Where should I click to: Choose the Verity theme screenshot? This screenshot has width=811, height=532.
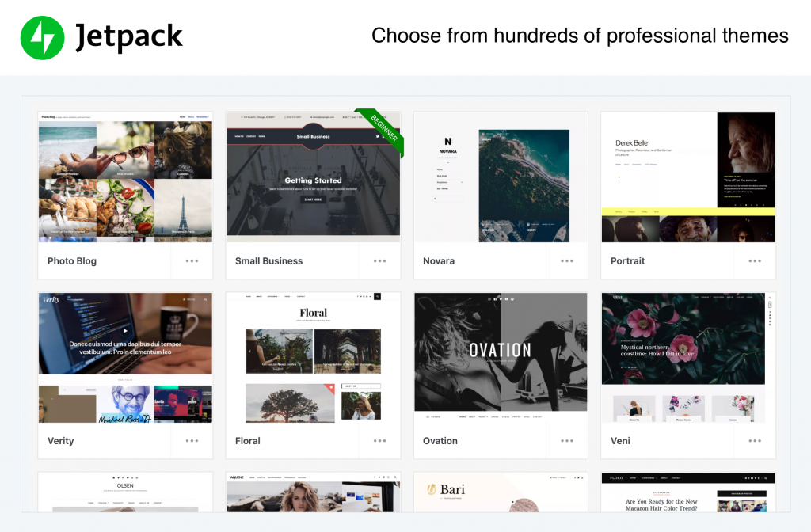point(125,358)
